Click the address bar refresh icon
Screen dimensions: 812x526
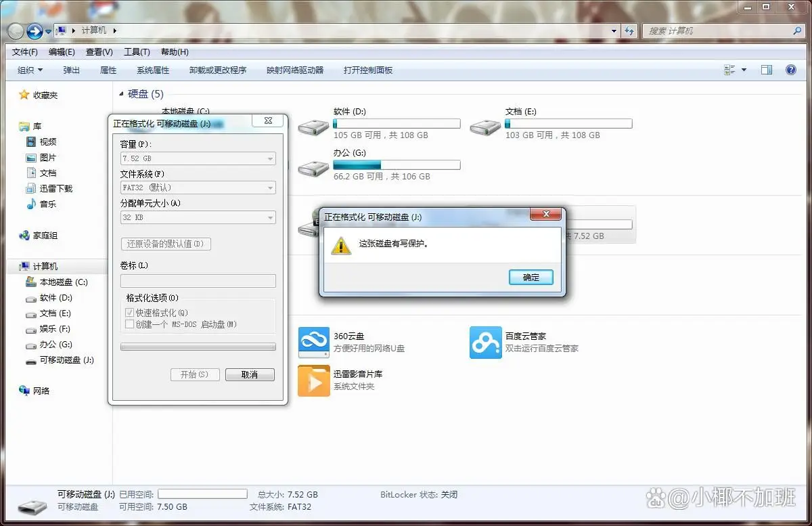click(631, 30)
